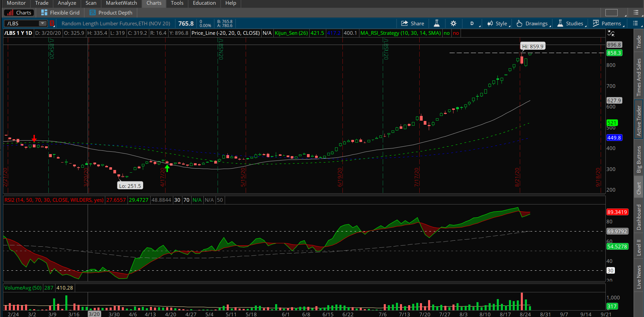Open the MarketWatch menu
The height and width of the screenshot is (317, 644).
click(x=121, y=3)
